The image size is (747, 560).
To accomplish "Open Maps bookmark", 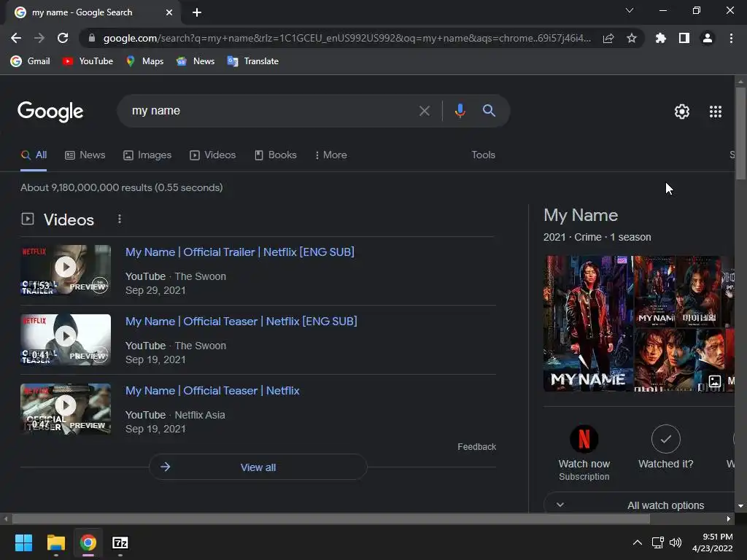I will pos(145,61).
